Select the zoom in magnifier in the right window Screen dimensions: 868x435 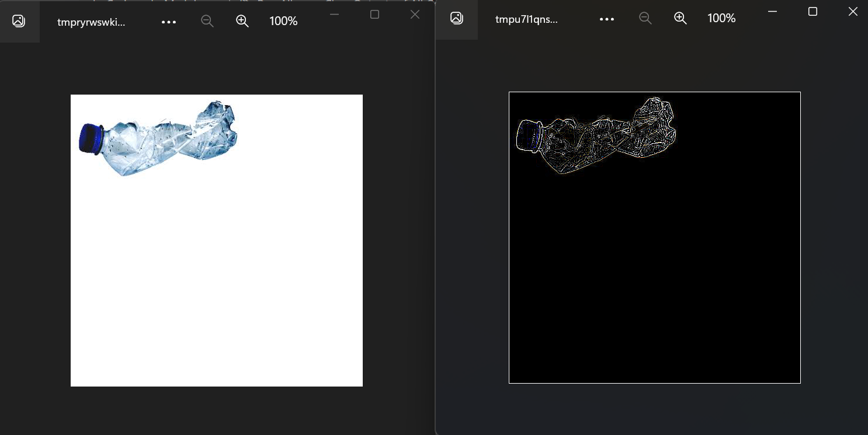coord(680,18)
